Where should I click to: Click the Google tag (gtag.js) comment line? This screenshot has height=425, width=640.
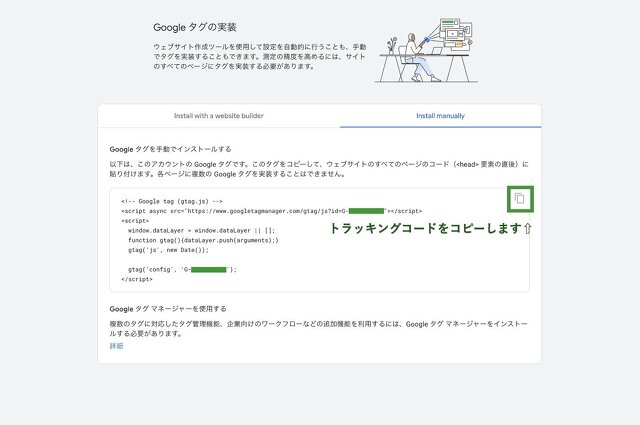[171, 201]
